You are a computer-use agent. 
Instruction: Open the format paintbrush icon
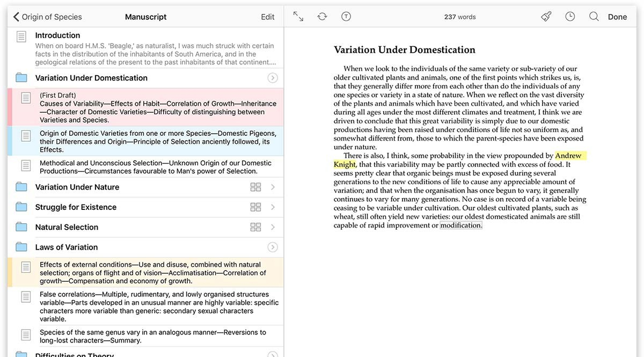[x=546, y=17]
